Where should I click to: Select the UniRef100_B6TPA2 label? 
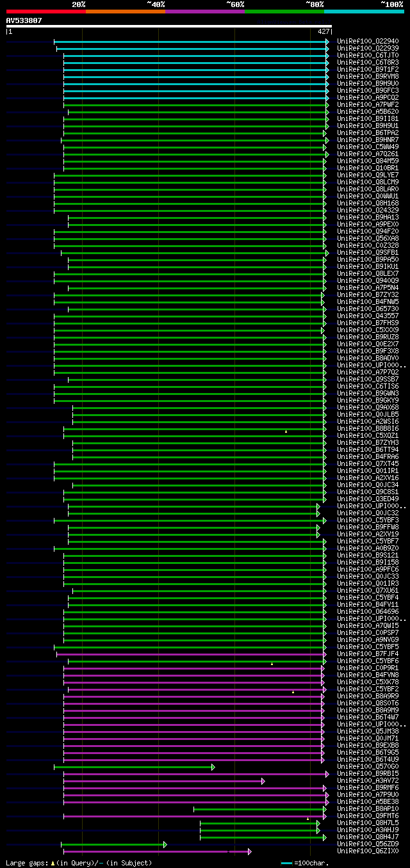pyautogui.click(x=368, y=133)
